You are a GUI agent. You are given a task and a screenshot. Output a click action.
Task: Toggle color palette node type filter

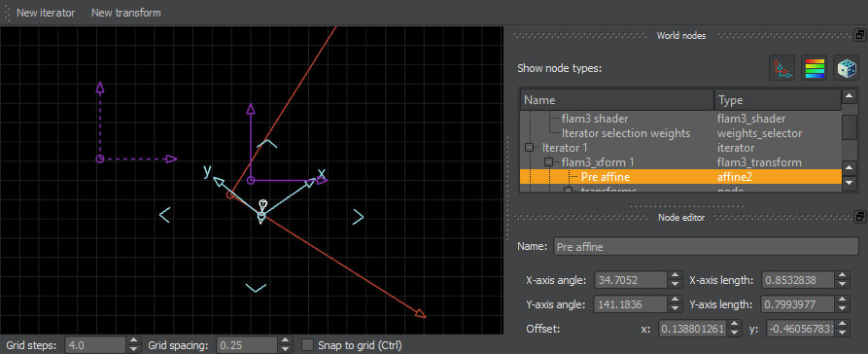[815, 68]
